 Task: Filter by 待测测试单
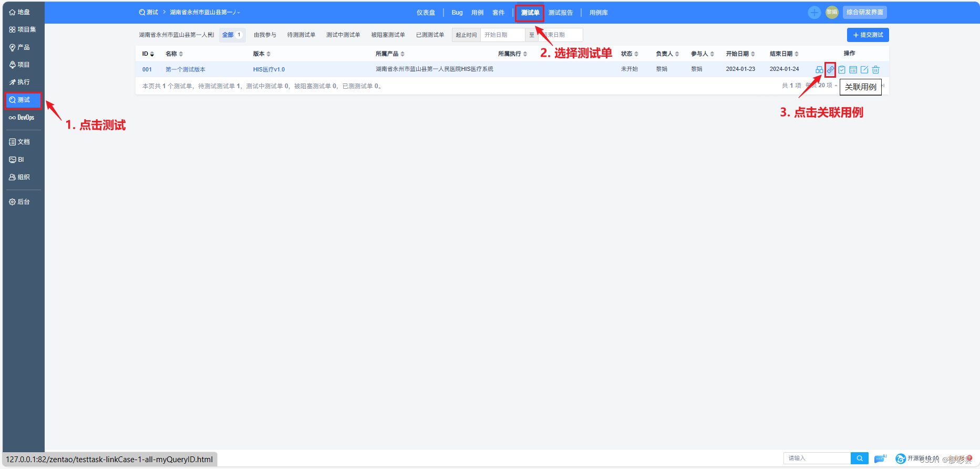click(x=301, y=35)
